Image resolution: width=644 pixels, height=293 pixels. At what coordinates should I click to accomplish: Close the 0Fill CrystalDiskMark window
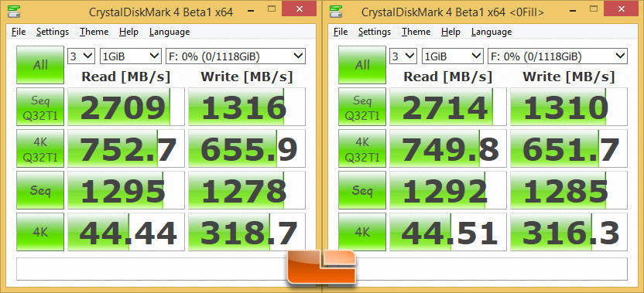[x=621, y=9]
